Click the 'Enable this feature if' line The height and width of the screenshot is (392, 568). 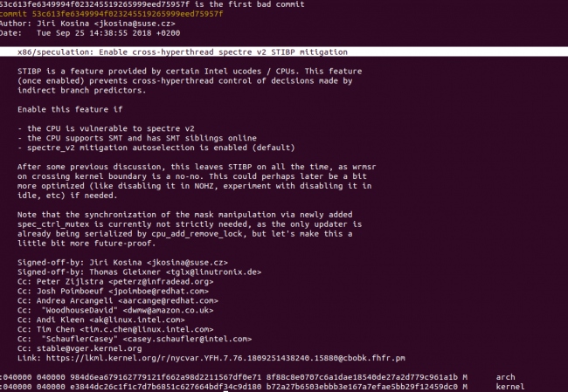[x=70, y=109]
